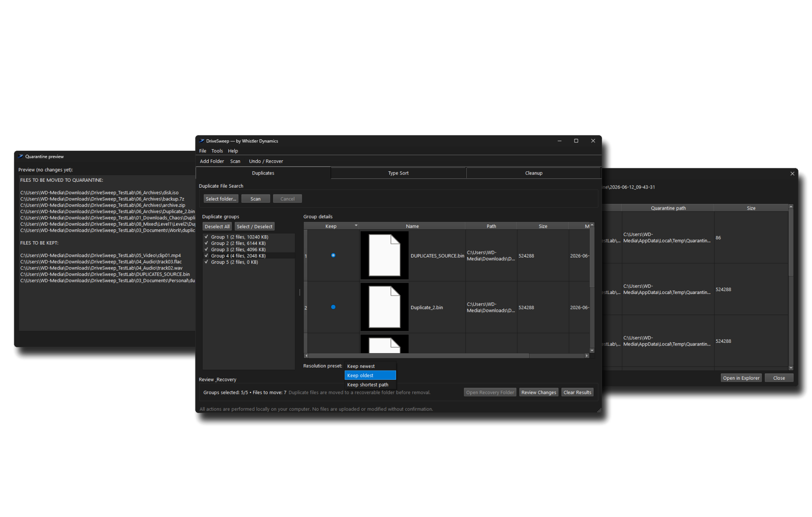Click scroll-left arrow of Group details table
812x517 pixels.
(306, 356)
